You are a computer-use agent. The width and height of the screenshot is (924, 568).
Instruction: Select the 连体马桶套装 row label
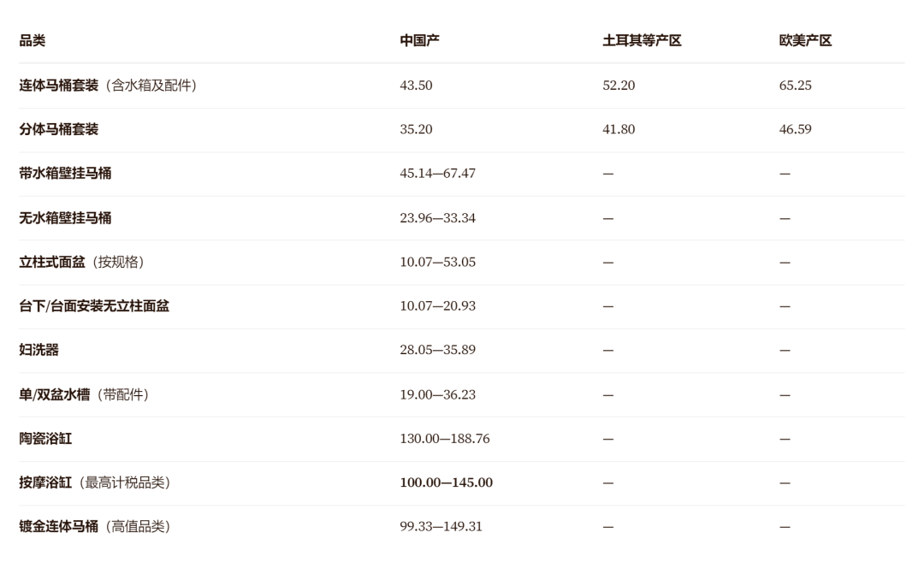tap(58, 86)
